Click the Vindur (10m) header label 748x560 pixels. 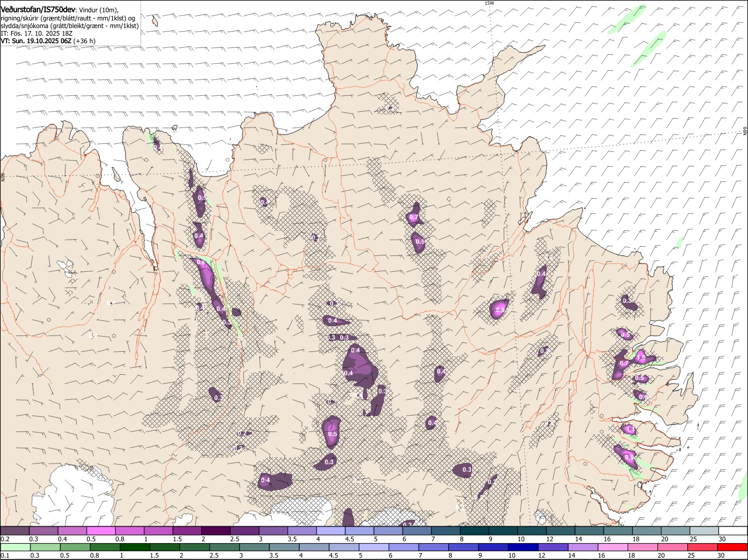(99, 10)
